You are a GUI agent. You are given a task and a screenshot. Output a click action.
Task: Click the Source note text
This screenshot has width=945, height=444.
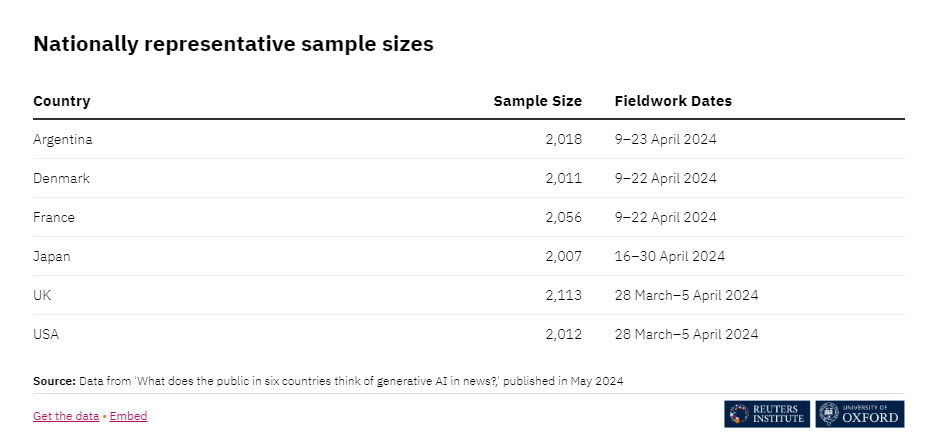click(329, 381)
